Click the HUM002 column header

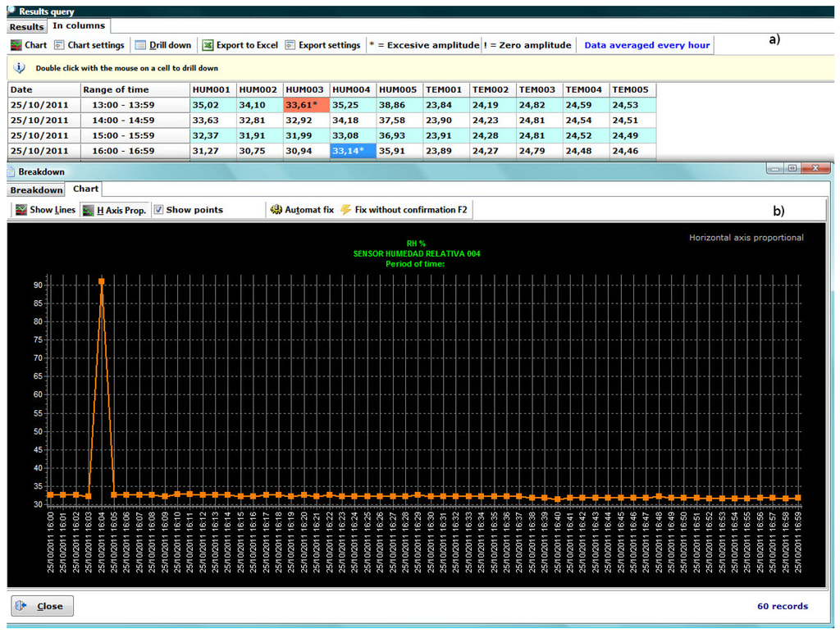point(260,90)
